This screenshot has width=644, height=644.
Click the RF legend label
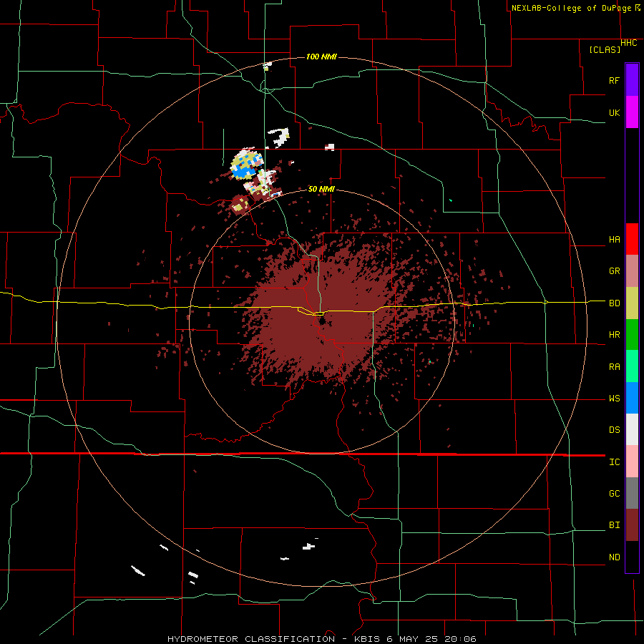tap(614, 80)
